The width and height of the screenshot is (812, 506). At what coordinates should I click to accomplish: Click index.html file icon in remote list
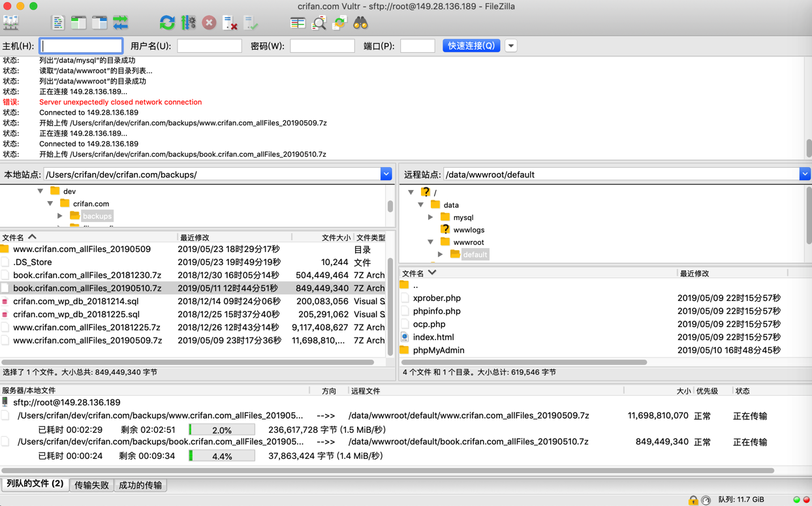pyautogui.click(x=405, y=337)
